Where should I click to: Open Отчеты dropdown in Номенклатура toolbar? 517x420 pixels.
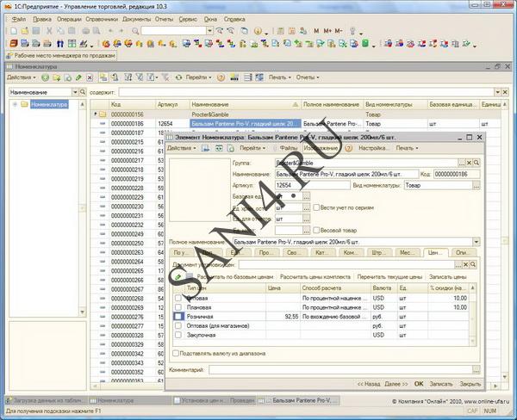(308, 77)
